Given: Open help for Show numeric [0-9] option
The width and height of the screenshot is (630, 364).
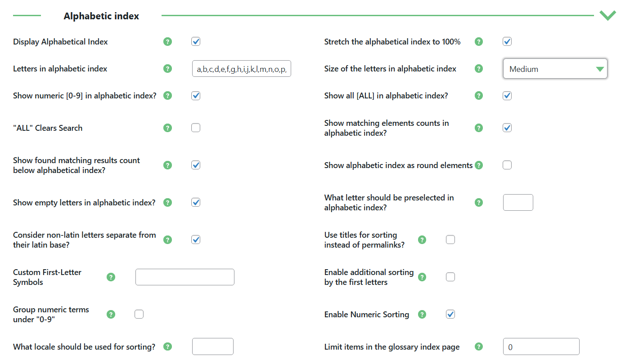Looking at the screenshot, I should (167, 95).
